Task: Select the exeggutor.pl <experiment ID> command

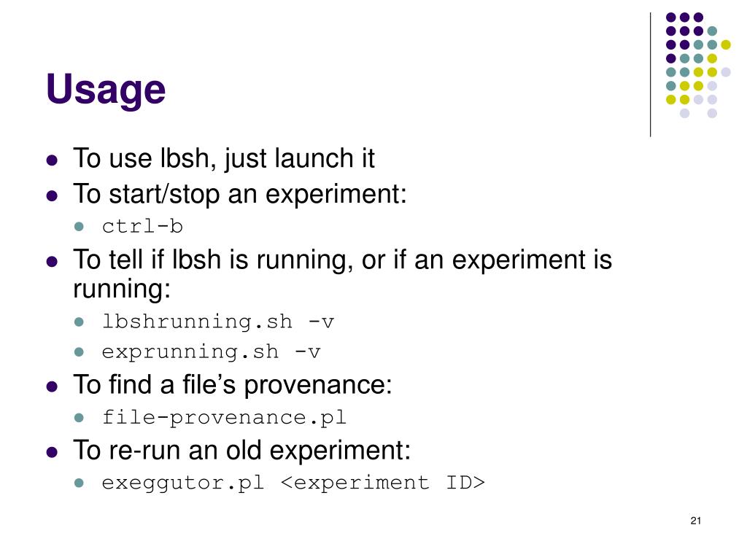Action: 293,483
